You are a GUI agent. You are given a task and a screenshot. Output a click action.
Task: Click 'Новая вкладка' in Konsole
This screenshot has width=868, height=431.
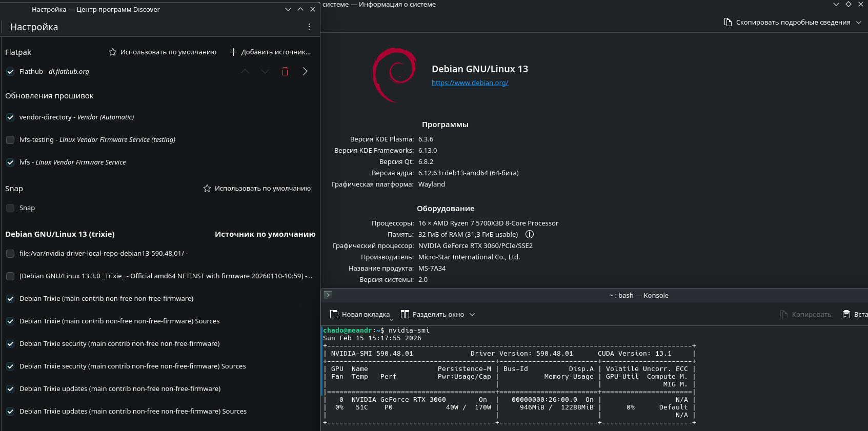pyautogui.click(x=360, y=315)
